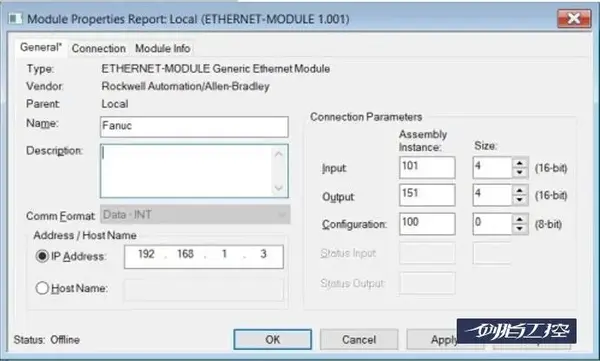This screenshot has height=361, width=600.
Task: Click the Status: Offline text
Action: 47,340
